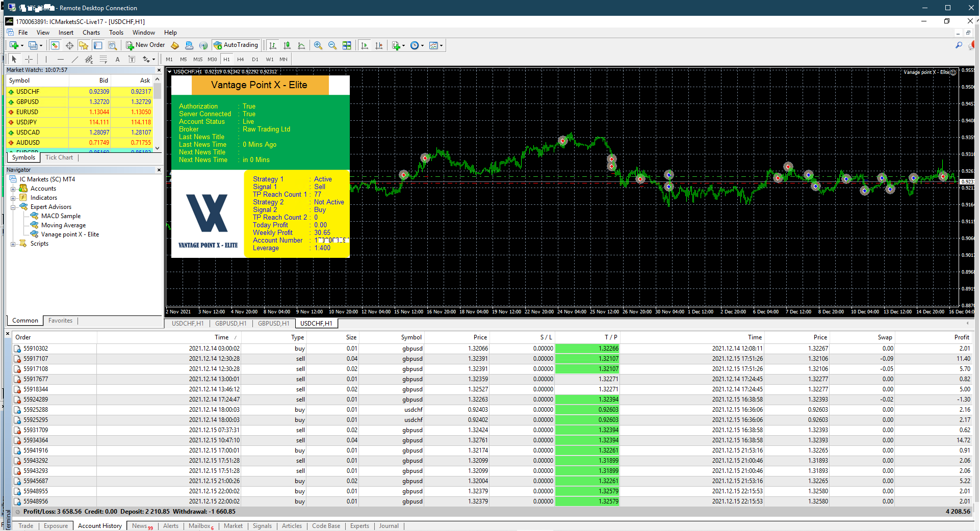980x531 pixels.
Task: Open the Charts menu
Action: click(x=91, y=33)
